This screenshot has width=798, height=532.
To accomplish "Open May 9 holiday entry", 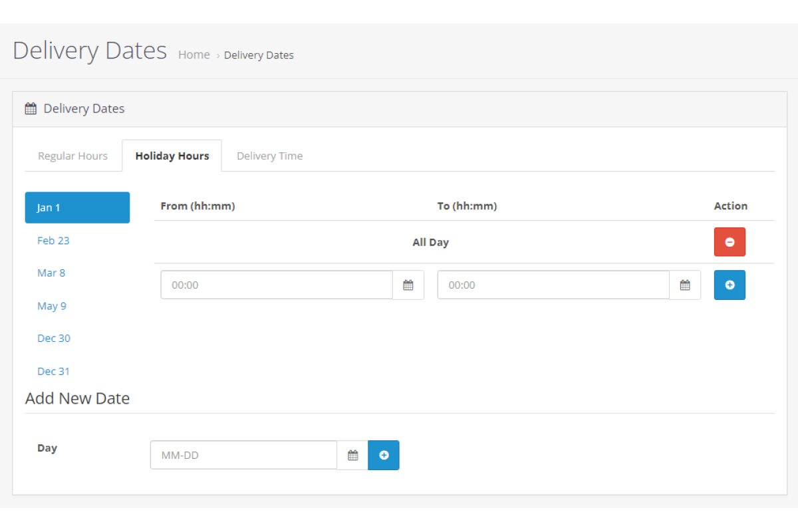I will coord(52,306).
